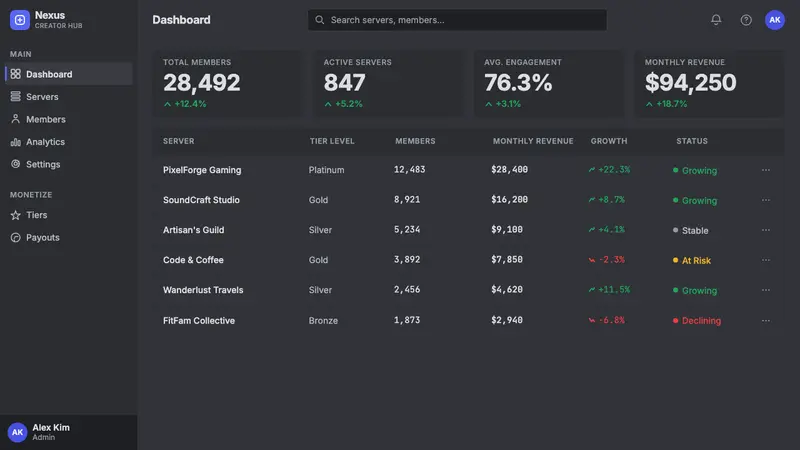Click the Wanderlust Travels server name
Viewport: 800px width, 450px height.
[203, 290]
